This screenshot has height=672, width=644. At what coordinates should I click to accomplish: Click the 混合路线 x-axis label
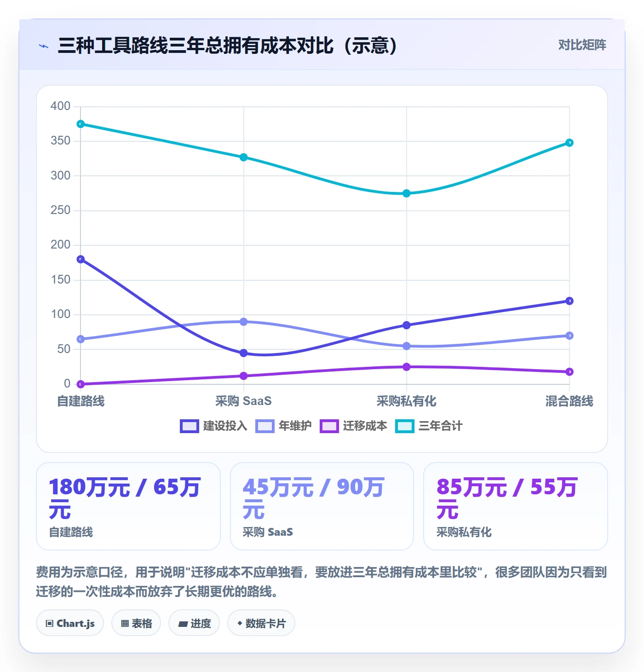click(x=569, y=401)
